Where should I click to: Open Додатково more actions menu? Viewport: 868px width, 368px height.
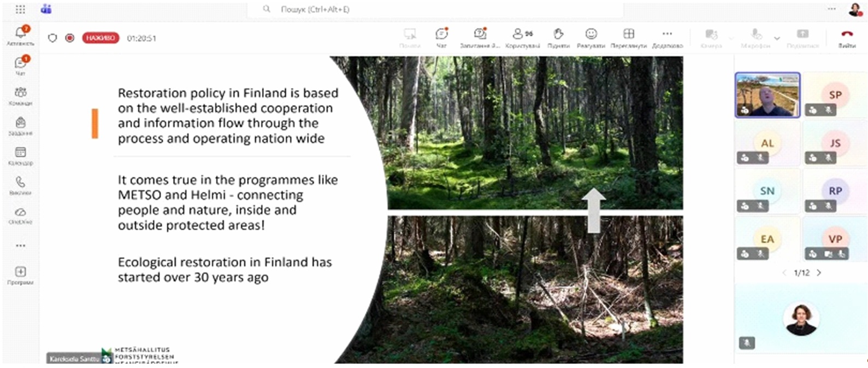click(x=668, y=38)
